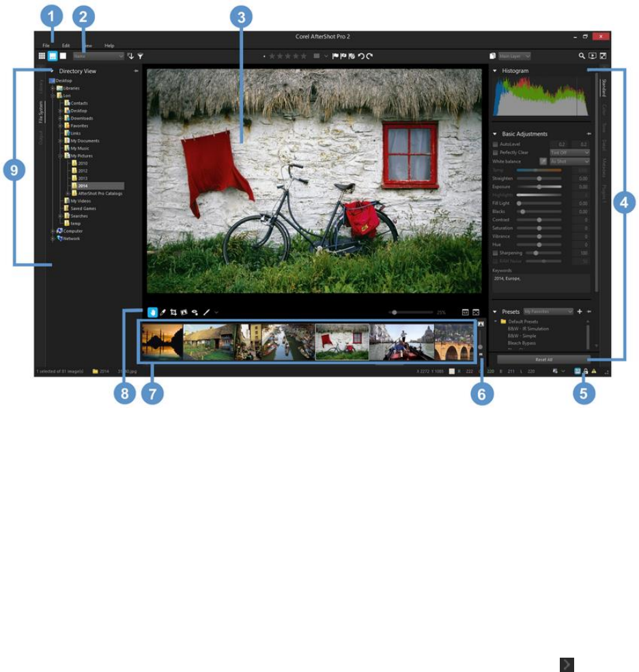Select the Crop tool
Screen dimensions: 639x672
173,312
